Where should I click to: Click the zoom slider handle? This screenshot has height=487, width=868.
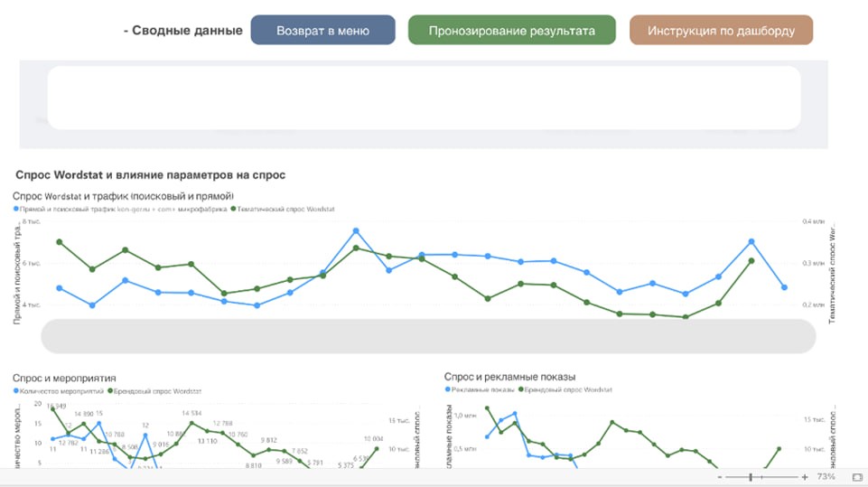751,477
